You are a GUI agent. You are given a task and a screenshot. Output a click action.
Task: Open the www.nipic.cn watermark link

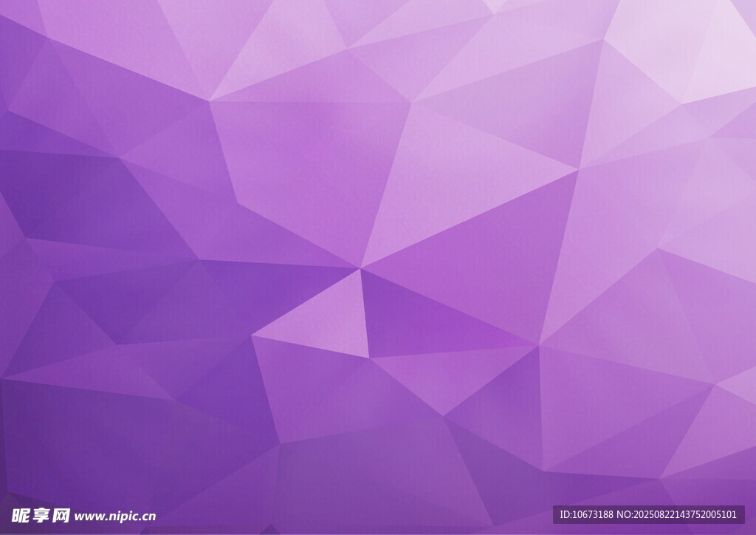[x=115, y=517]
